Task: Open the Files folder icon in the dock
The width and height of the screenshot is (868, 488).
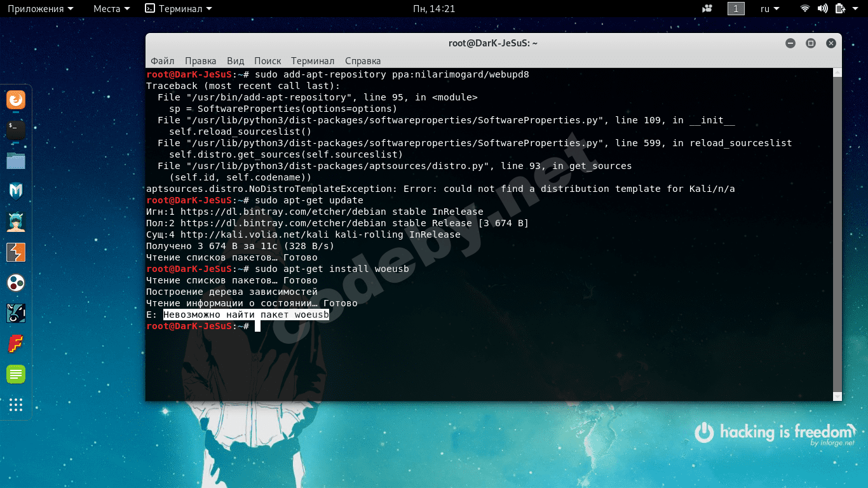Action: point(16,161)
